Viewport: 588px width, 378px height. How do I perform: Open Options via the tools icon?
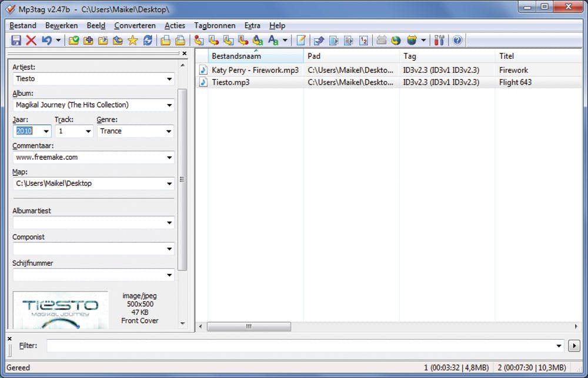(439, 40)
